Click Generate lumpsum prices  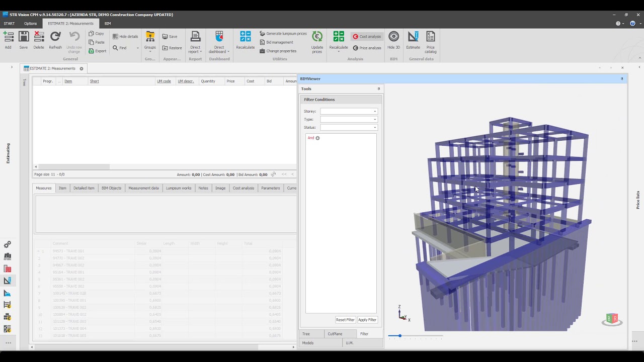click(283, 34)
